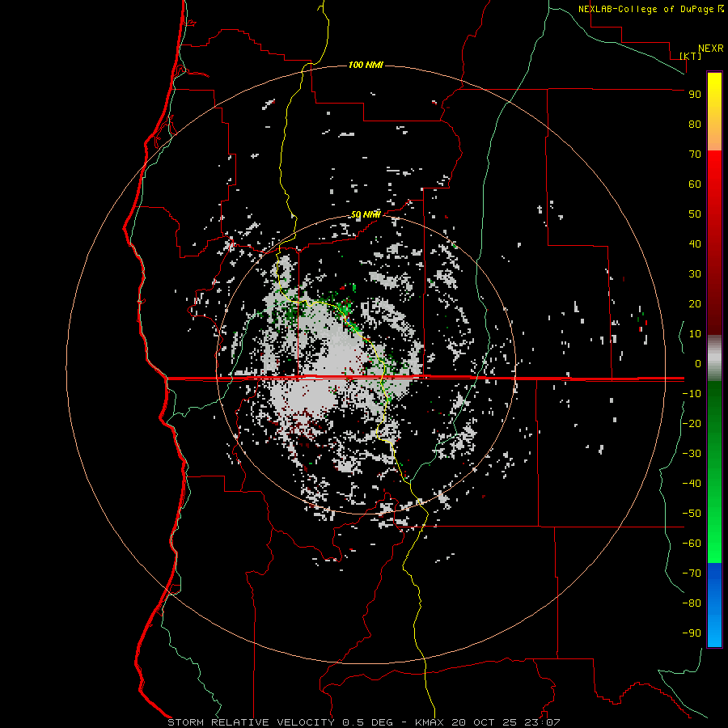The image size is (728, 728).
Task: Click the velocity scale label "70"
Action: [x=695, y=154]
